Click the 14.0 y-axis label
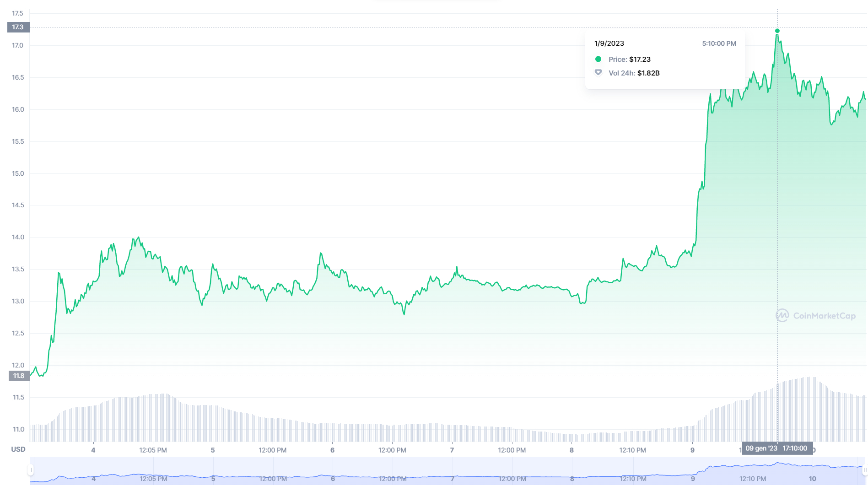Image resolution: width=868 pixels, height=486 pixels. click(18, 237)
